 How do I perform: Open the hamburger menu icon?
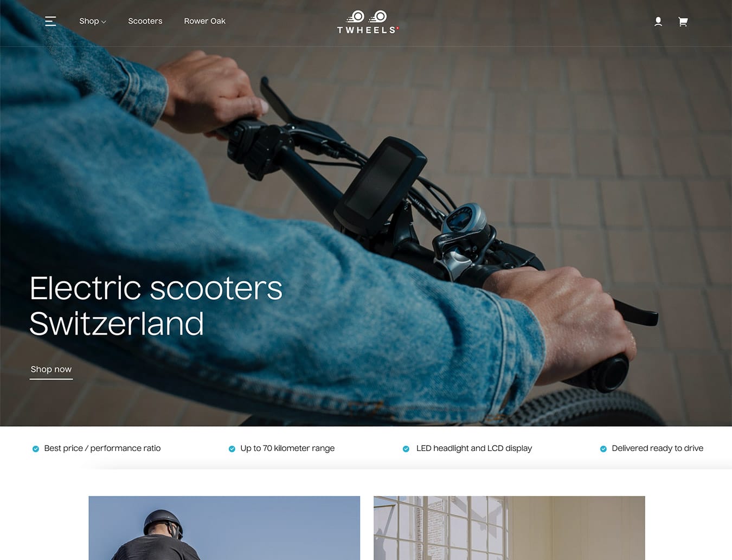click(x=50, y=21)
